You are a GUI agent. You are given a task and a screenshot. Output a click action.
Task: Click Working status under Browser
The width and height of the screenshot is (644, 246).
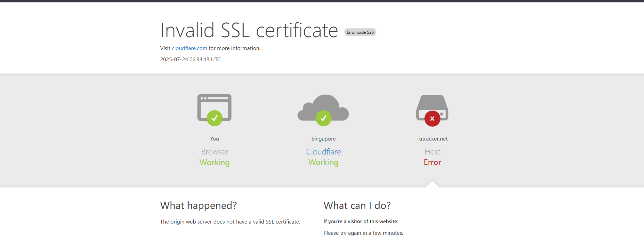tap(214, 162)
